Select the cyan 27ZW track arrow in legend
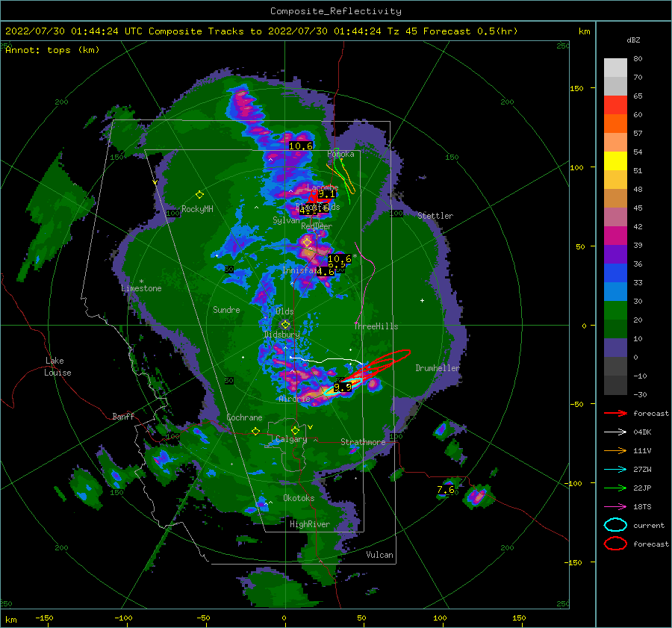Viewport: 672px width, 628px height. [615, 470]
